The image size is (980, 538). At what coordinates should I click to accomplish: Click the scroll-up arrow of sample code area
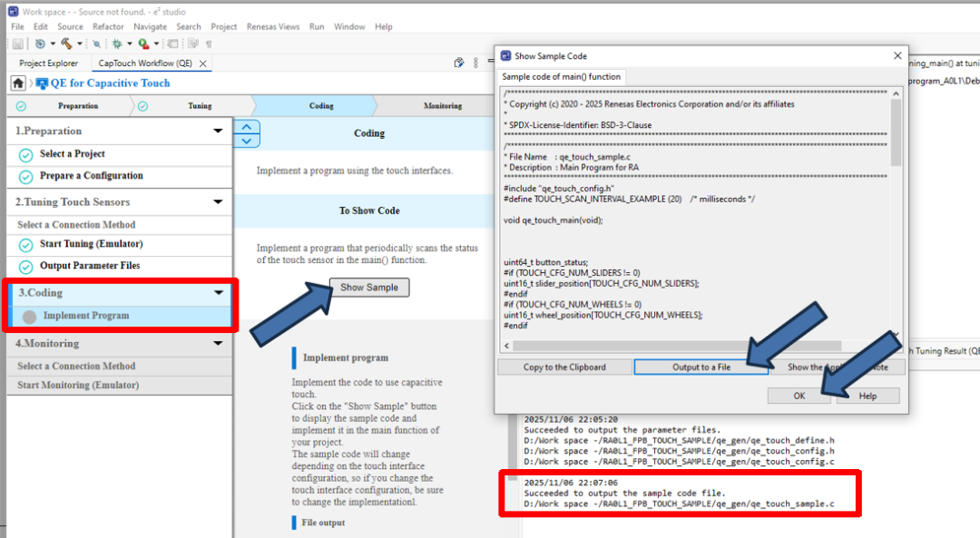tap(896, 93)
